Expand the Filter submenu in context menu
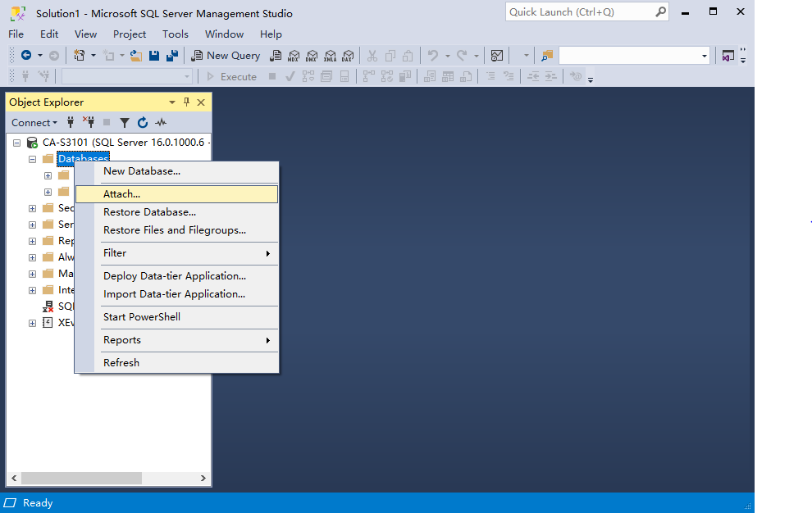812x513 pixels. [176, 253]
